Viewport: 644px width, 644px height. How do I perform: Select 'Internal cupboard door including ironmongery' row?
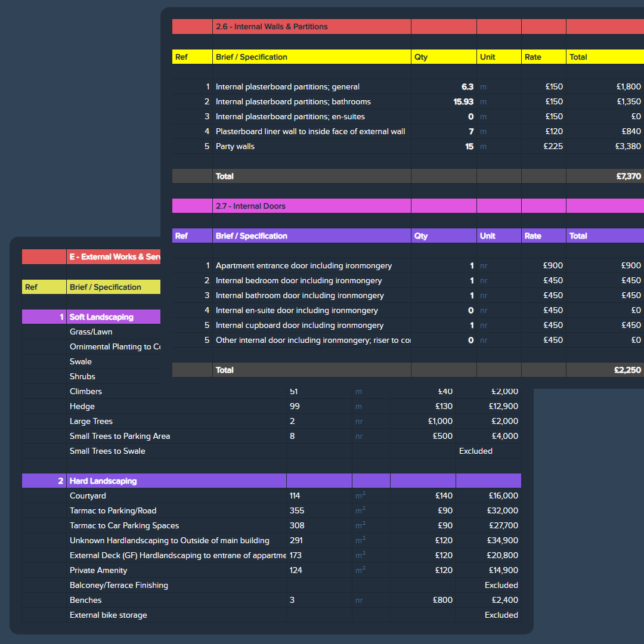pyautogui.click(x=299, y=326)
